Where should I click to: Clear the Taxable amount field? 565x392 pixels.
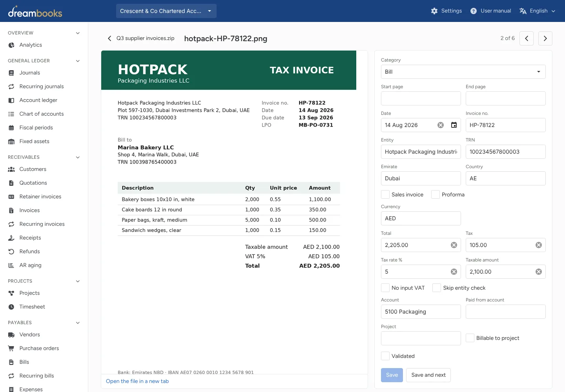pyautogui.click(x=539, y=272)
